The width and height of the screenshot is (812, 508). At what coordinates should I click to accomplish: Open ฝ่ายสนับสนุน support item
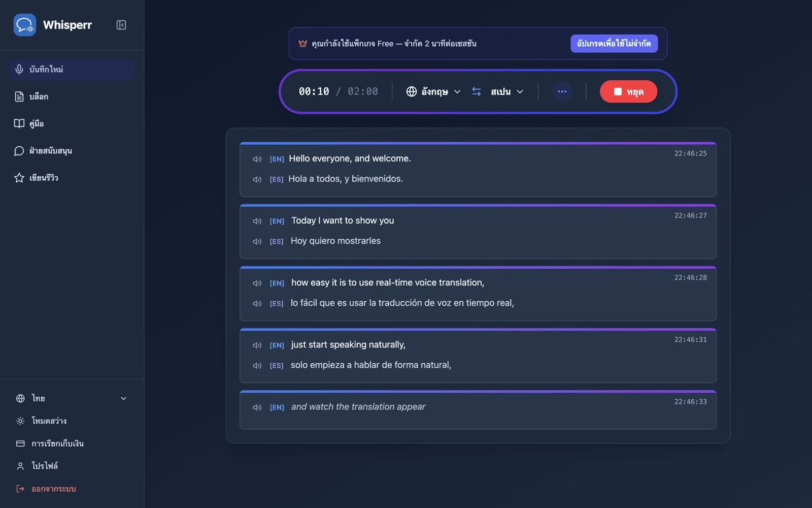(72, 151)
